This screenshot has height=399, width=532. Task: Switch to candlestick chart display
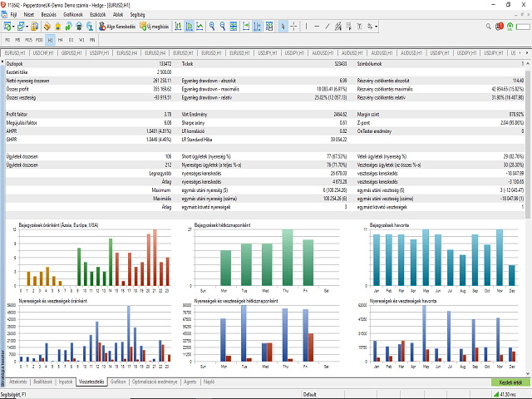pos(189,27)
